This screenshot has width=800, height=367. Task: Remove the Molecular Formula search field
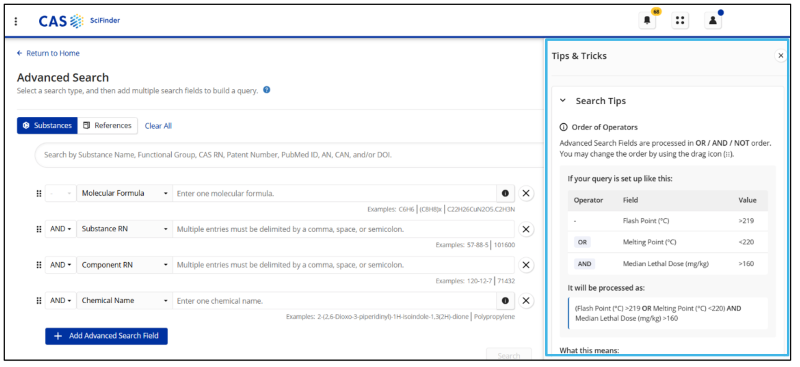(x=526, y=193)
